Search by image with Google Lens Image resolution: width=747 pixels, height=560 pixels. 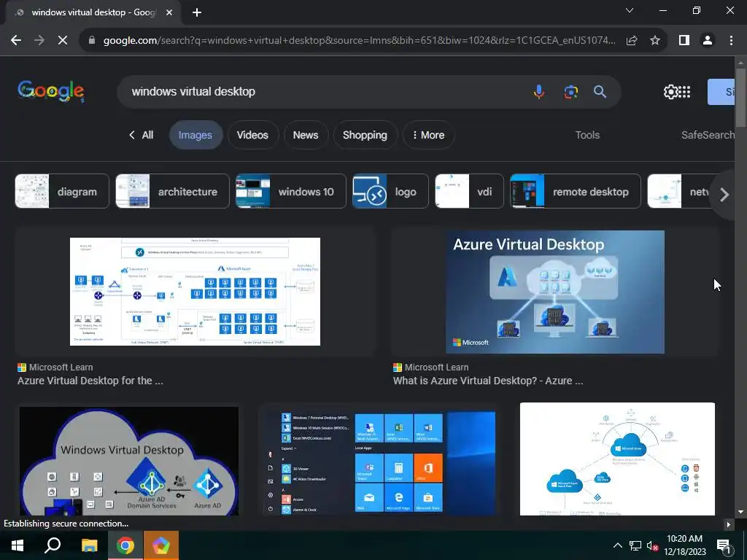pos(570,91)
